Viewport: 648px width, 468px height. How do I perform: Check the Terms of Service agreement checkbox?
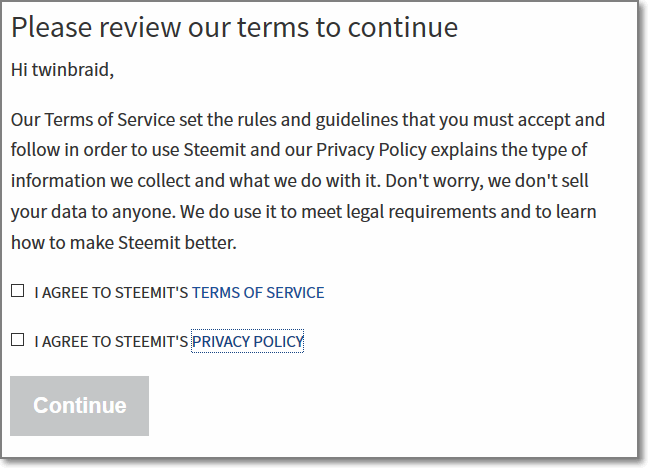[x=18, y=292]
